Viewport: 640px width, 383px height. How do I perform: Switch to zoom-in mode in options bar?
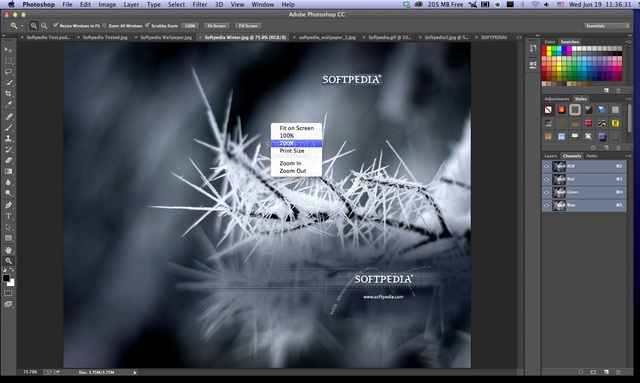[34, 26]
